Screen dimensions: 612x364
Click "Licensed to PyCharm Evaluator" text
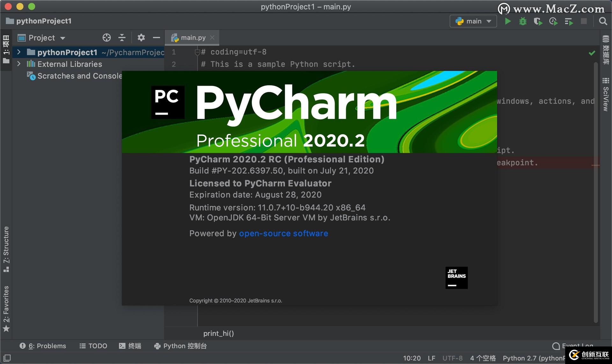(260, 183)
